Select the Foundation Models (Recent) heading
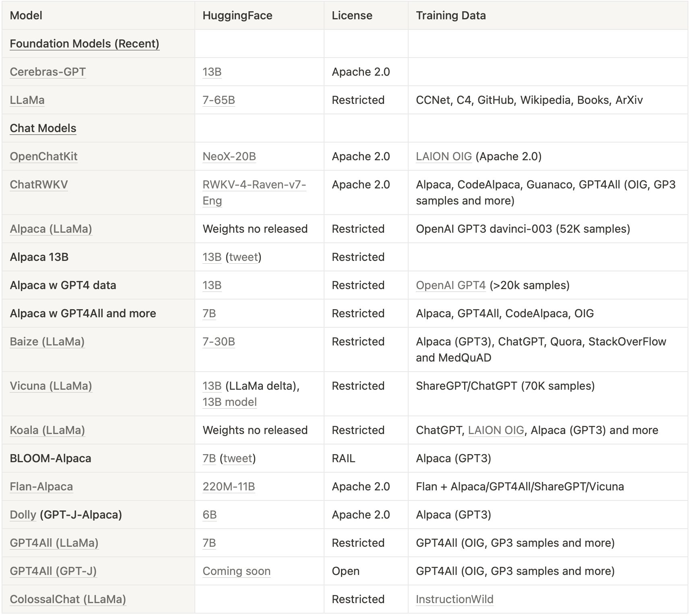This screenshot has width=690, height=616. [x=85, y=43]
